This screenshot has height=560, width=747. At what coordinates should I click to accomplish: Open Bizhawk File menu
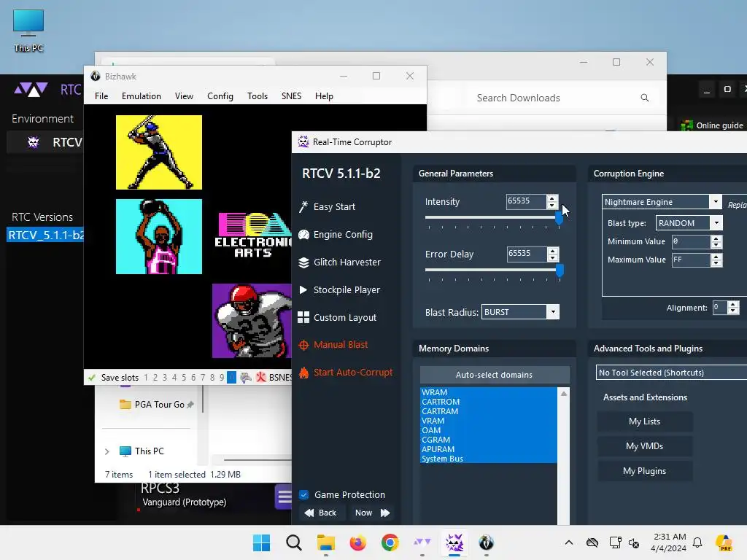click(x=101, y=96)
